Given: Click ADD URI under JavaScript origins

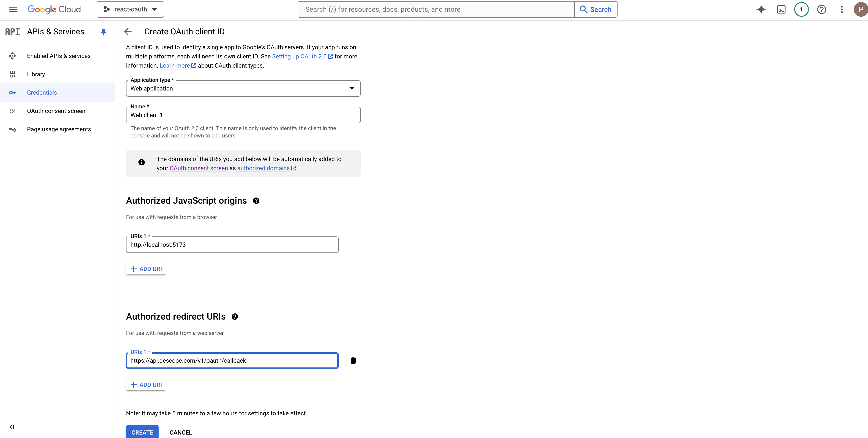Looking at the screenshot, I should coord(146,268).
